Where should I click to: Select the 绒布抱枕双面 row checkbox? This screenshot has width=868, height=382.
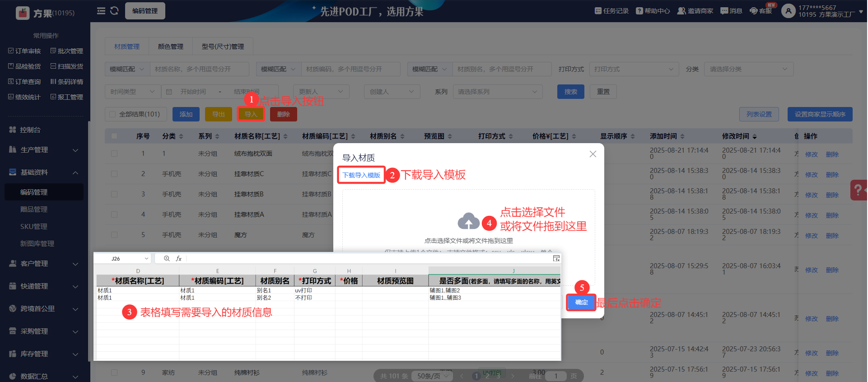(x=114, y=154)
